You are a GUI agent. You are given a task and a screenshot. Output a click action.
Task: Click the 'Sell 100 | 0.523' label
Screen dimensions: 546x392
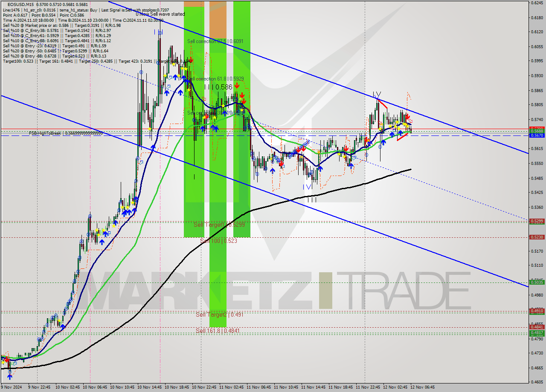click(x=218, y=241)
